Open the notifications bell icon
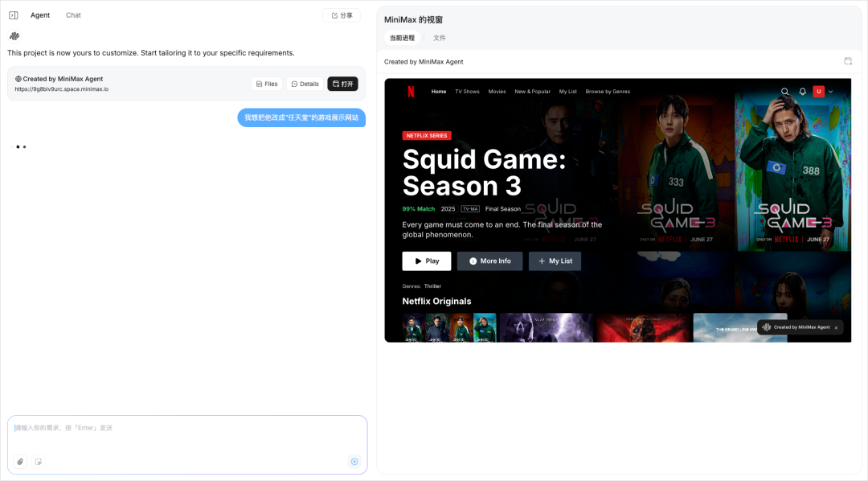The width and height of the screenshot is (868, 481). pos(802,92)
